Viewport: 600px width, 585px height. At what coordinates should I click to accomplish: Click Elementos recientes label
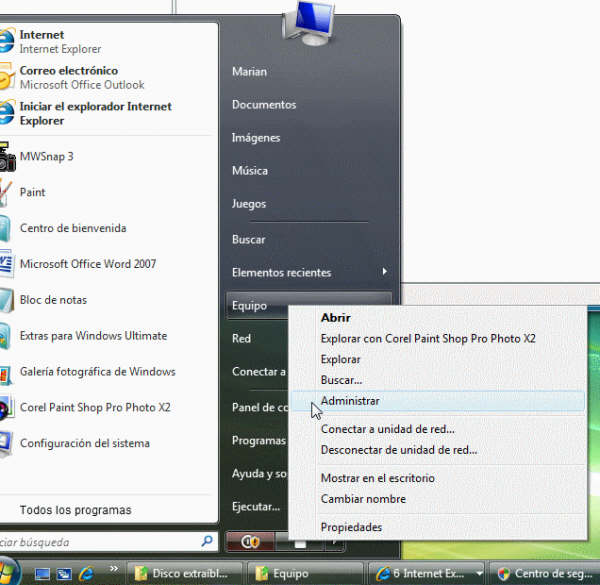coord(282,273)
